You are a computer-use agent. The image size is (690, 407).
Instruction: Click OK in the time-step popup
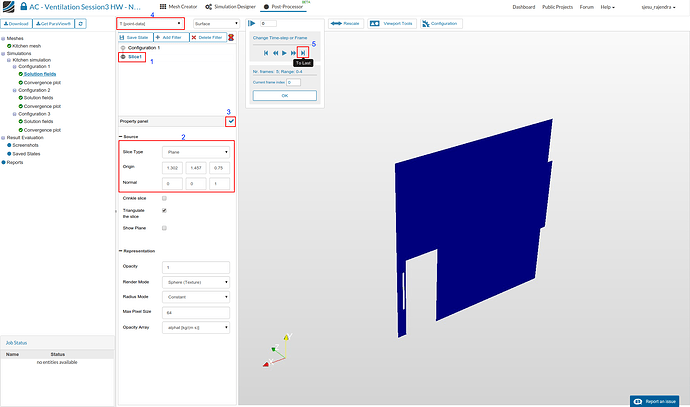(285, 95)
